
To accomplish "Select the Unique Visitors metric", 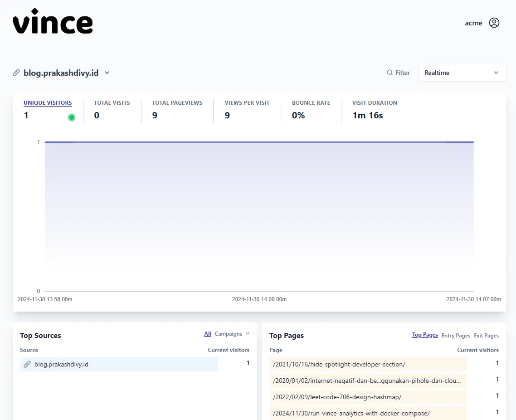I will pyautogui.click(x=48, y=103).
